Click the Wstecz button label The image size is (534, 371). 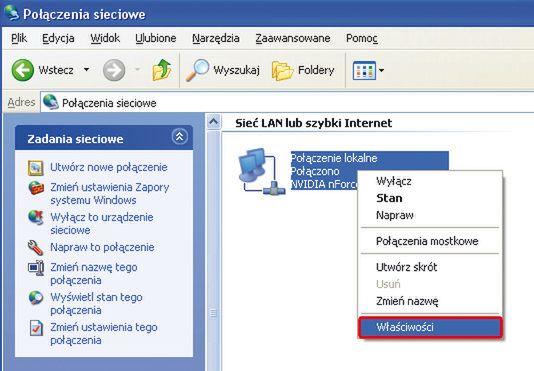pos(56,70)
